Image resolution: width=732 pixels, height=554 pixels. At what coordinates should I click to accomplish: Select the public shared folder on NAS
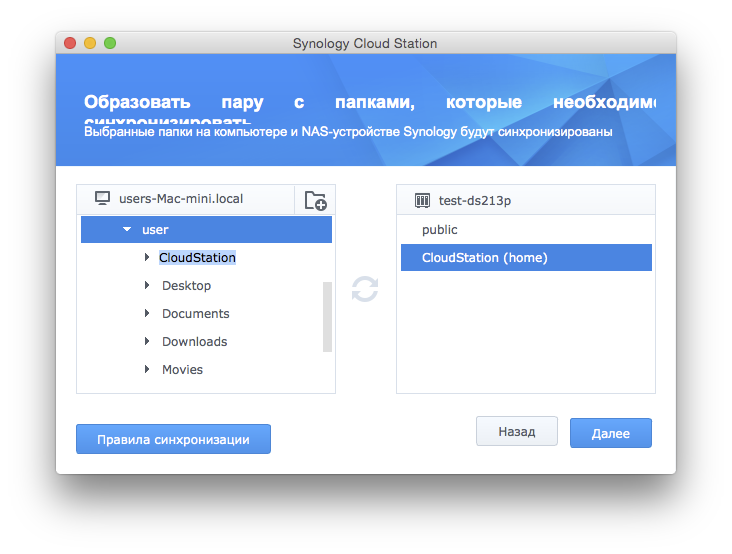[526, 230]
